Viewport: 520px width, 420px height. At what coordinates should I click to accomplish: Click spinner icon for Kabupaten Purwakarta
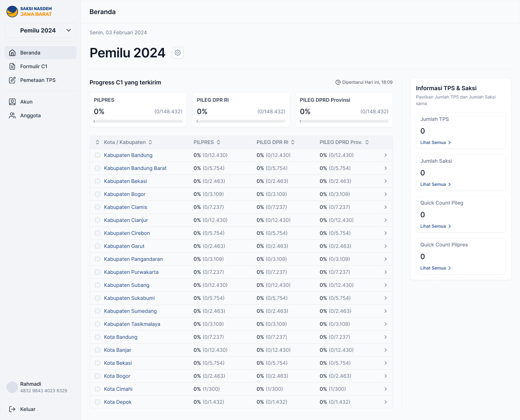point(97,272)
